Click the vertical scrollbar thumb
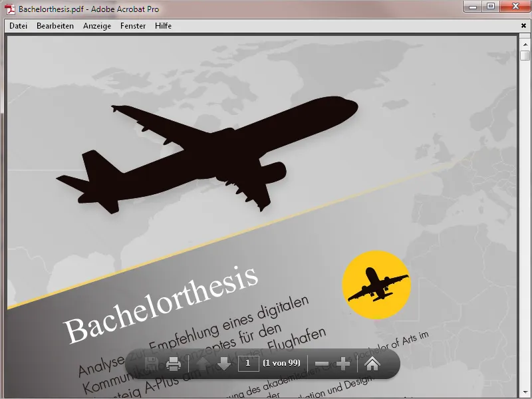This screenshot has height=399, width=532. [525, 56]
